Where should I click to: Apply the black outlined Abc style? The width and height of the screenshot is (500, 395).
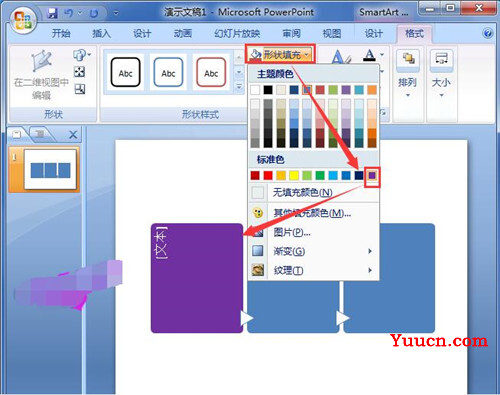[125, 72]
